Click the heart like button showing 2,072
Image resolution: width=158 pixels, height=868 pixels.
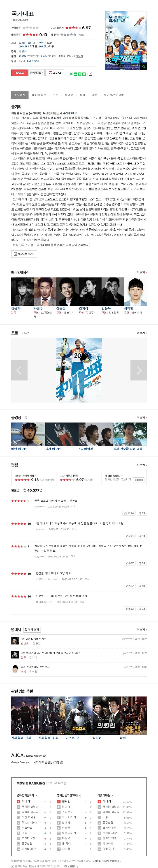pos(54,72)
